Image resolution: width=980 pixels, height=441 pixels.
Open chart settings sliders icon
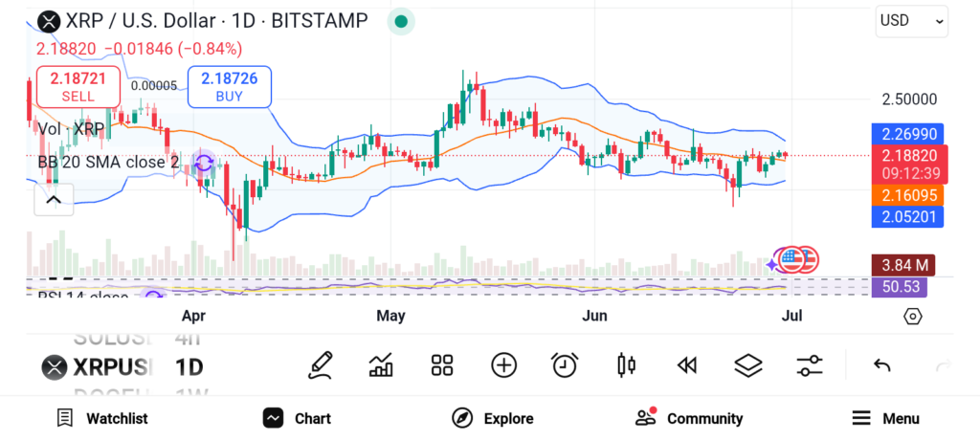pyautogui.click(x=810, y=364)
